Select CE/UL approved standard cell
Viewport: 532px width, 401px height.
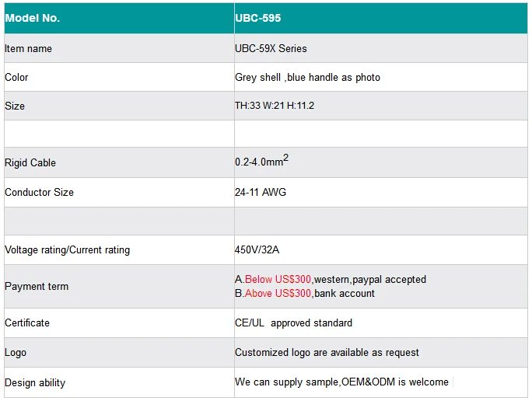pos(381,323)
